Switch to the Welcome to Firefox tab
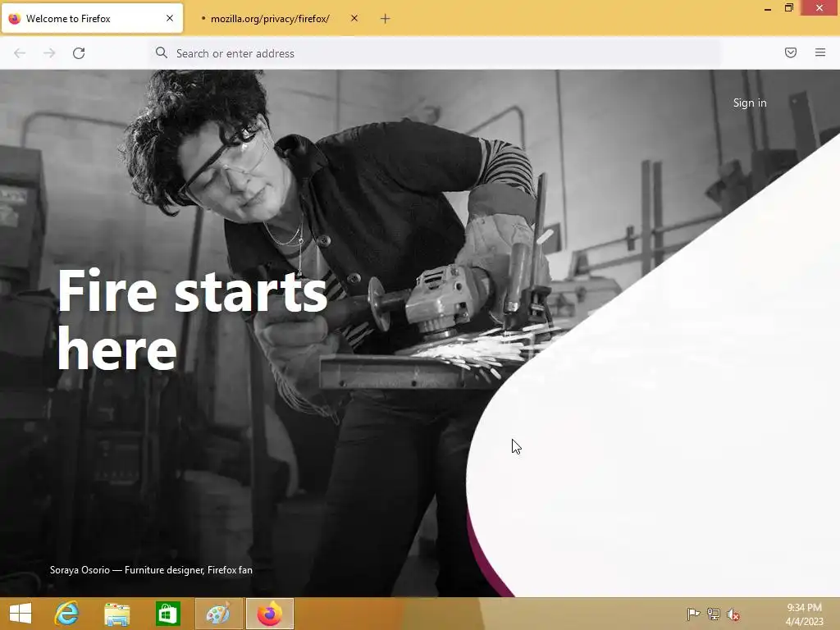840x630 pixels. [92, 18]
